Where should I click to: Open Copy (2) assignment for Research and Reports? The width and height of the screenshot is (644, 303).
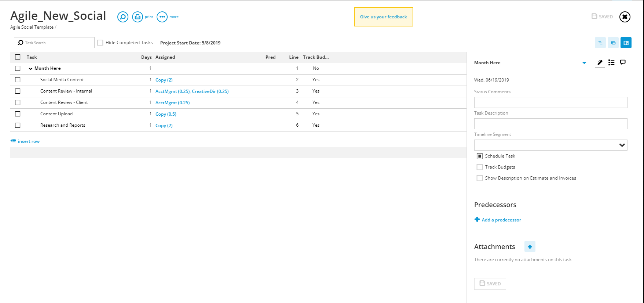click(x=164, y=126)
